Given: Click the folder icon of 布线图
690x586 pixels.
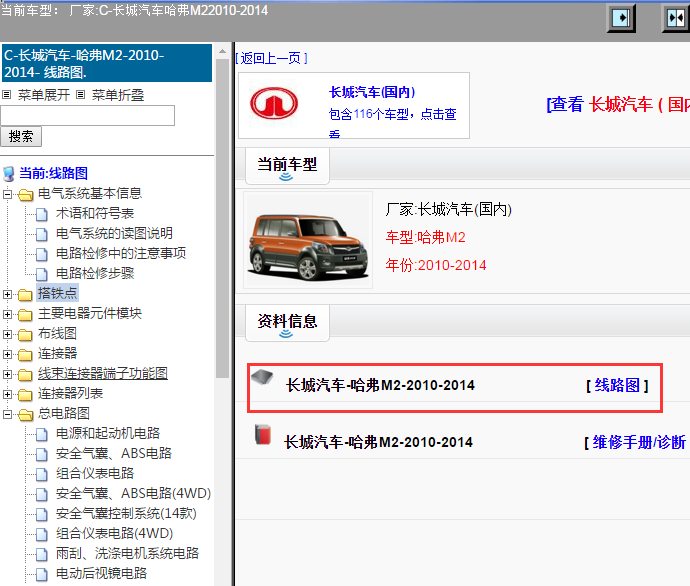Looking at the screenshot, I should coord(26,334).
